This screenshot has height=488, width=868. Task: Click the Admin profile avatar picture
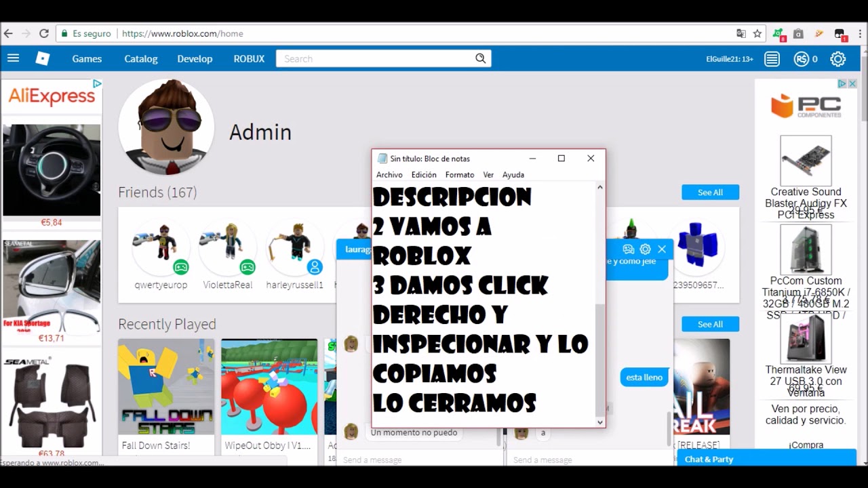tap(166, 127)
